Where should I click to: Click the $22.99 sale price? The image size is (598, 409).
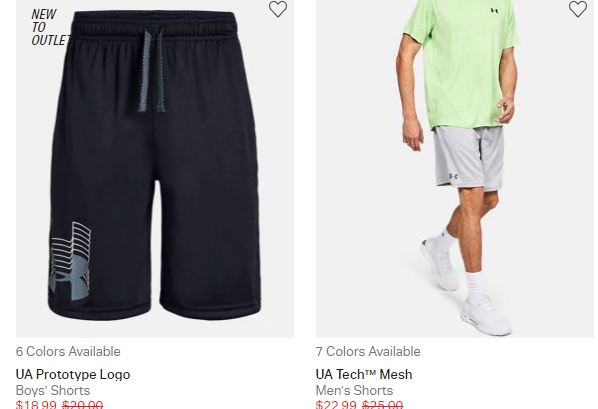pyautogui.click(x=336, y=404)
